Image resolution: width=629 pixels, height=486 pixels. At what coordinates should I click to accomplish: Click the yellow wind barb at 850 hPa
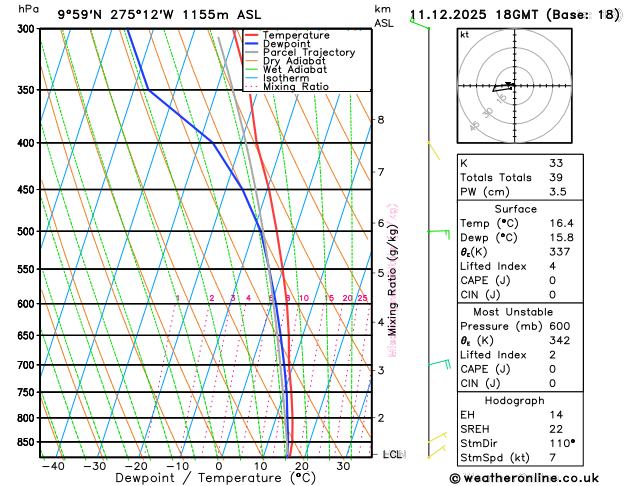437,437
